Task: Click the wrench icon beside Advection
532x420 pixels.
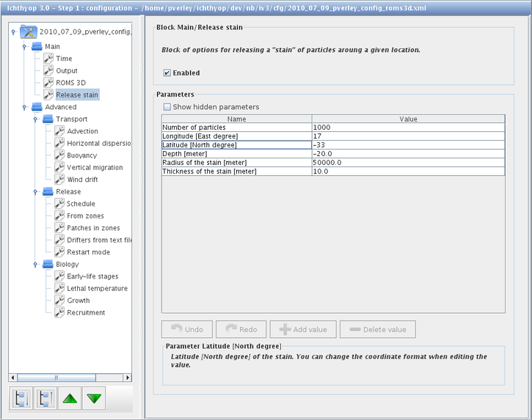Action: click(59, 131)
